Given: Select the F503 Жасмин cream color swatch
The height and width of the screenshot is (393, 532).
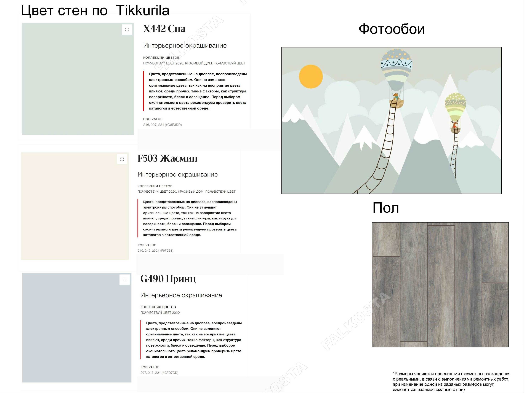Looking at the screenshot, I should click(x=75, y=206).
